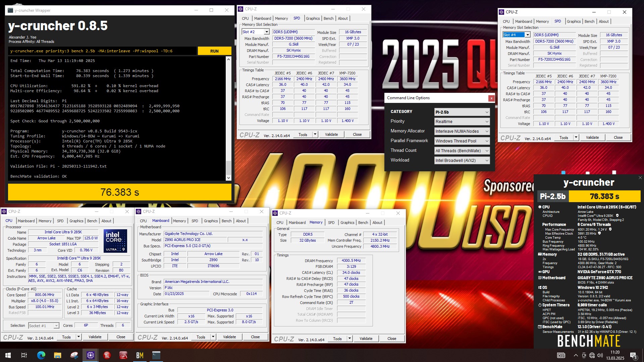Open Mainboard tab in Slot #4 SPD window
The height and width of the screenshot is (362, 644).
click(524, 21)
